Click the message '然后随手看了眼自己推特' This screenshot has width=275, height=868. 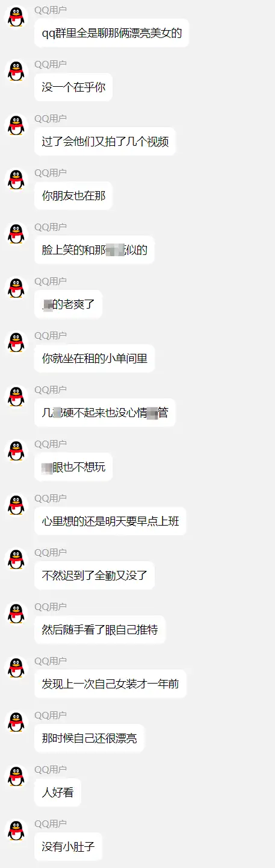(x=100, y=630)
